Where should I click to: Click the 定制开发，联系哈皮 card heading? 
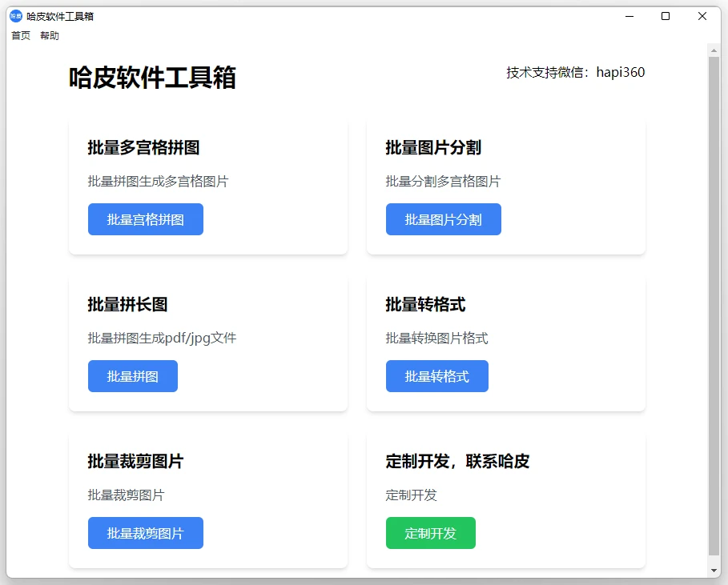pos(457,461)
